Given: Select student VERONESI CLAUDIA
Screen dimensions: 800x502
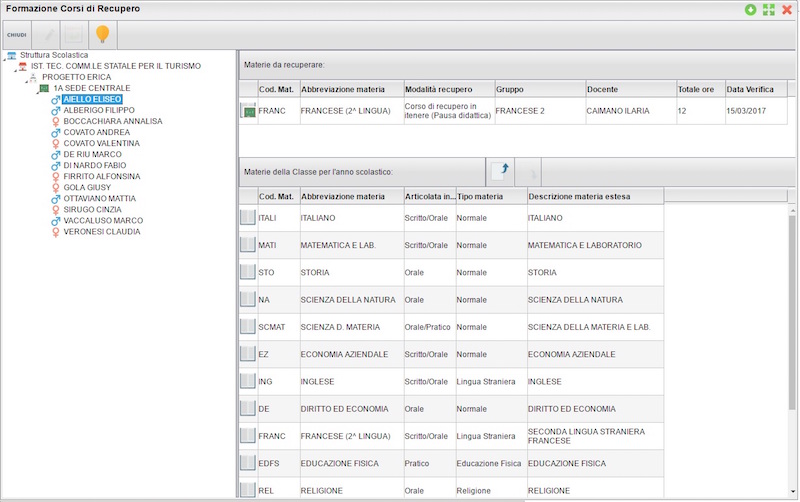Looking at the screenshot, I should (102, 232).
